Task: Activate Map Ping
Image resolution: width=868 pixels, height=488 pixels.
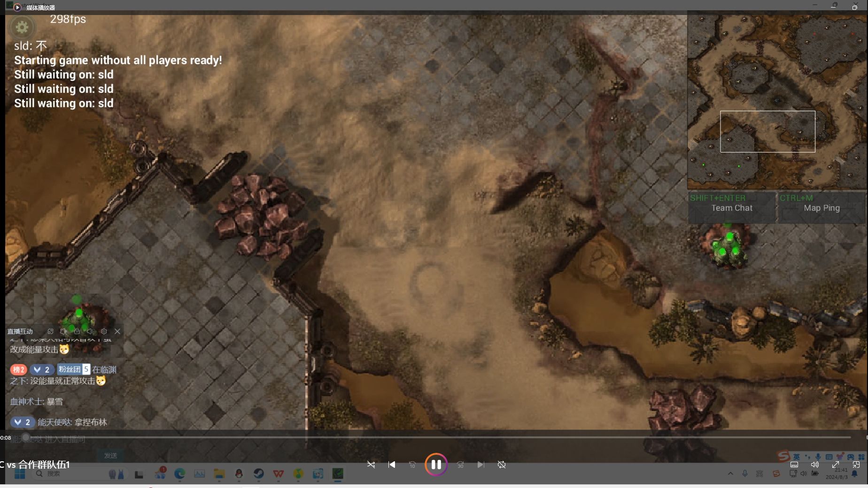Action: pyautogui.click(x=821, y=207)
